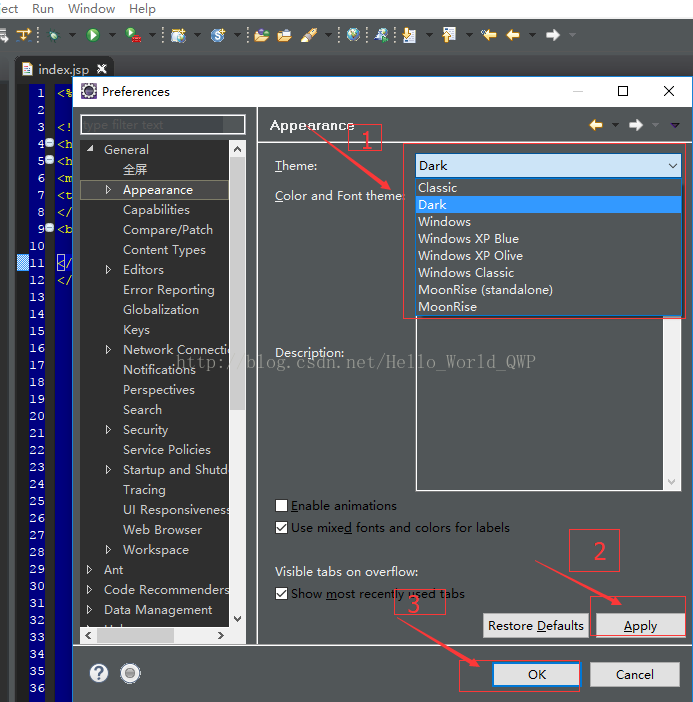The width and height of the screenshot is (693, 702).
Task: Collapse code fold marker at line 5
Action: point(50,159)
